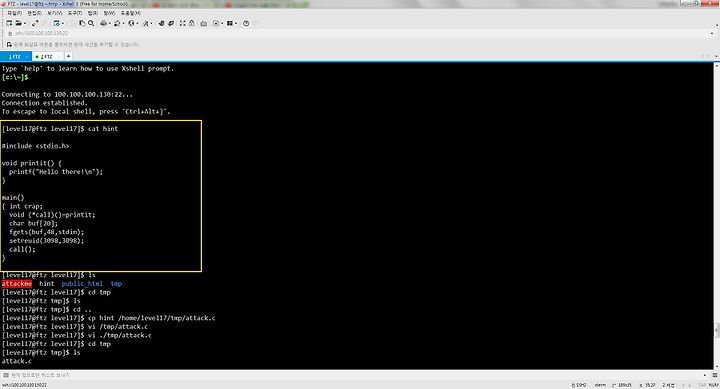Click the Layout arrangement icon
720x389 pixels.
[230, 23]
